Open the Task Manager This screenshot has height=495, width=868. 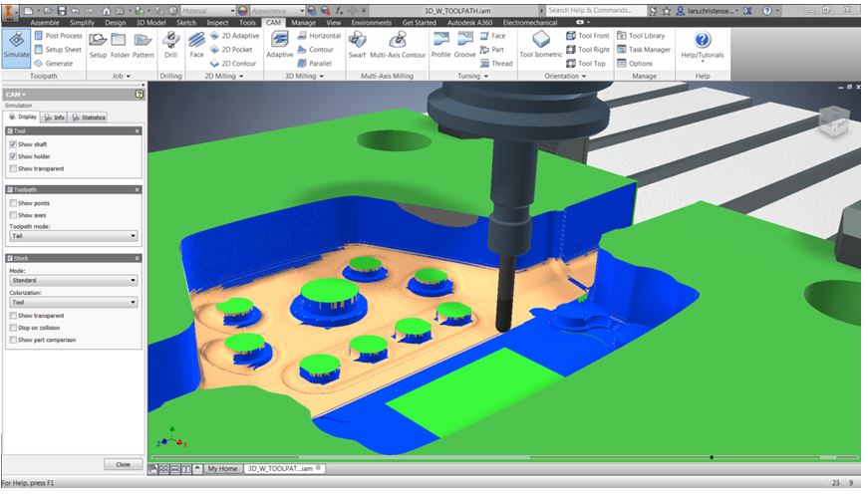(x=643, y=49)
